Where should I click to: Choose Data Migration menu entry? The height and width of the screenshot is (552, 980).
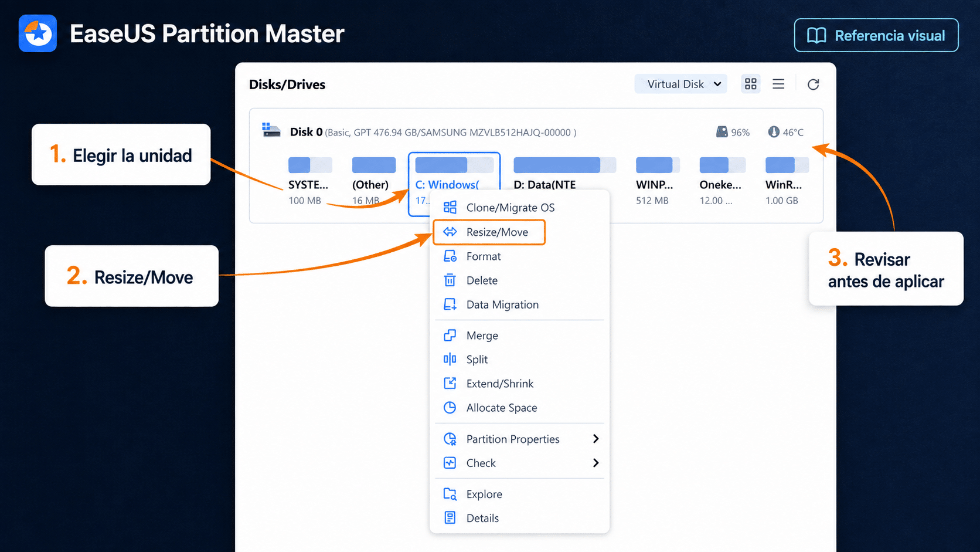[519, 304]
